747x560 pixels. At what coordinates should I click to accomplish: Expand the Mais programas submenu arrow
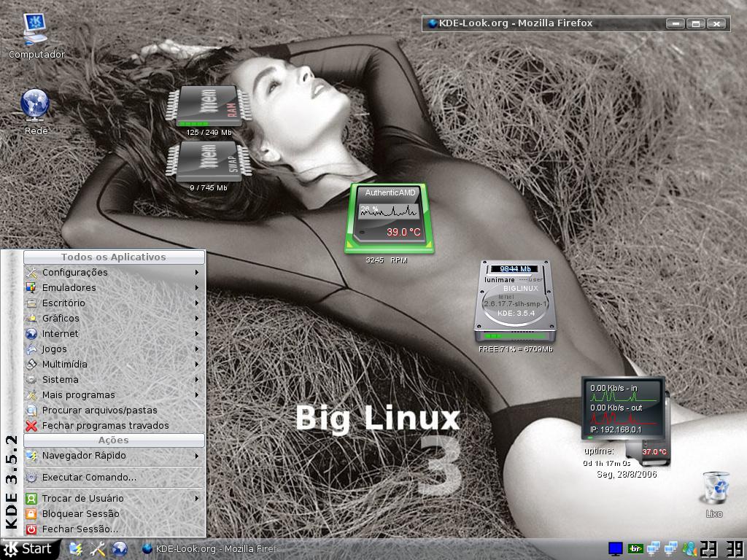click(x=197, y=394)
